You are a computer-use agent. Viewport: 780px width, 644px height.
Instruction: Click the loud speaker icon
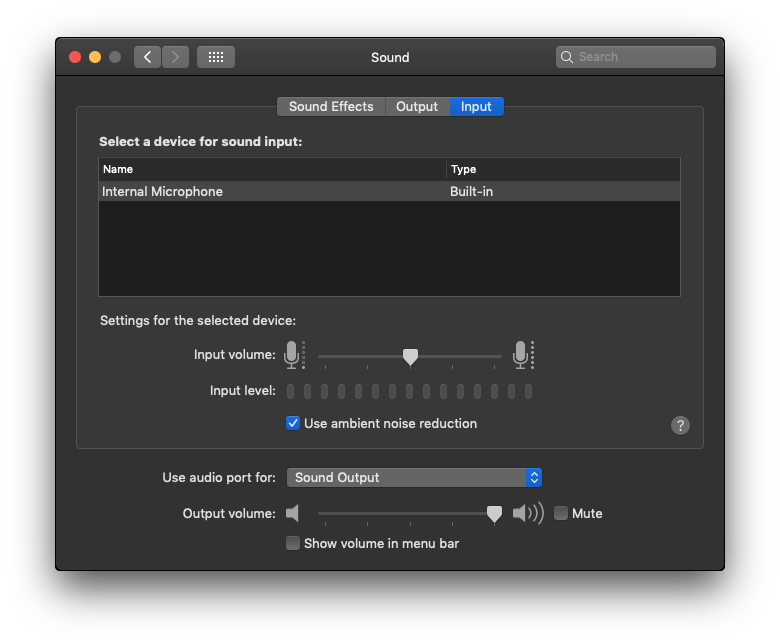point(528,513)
